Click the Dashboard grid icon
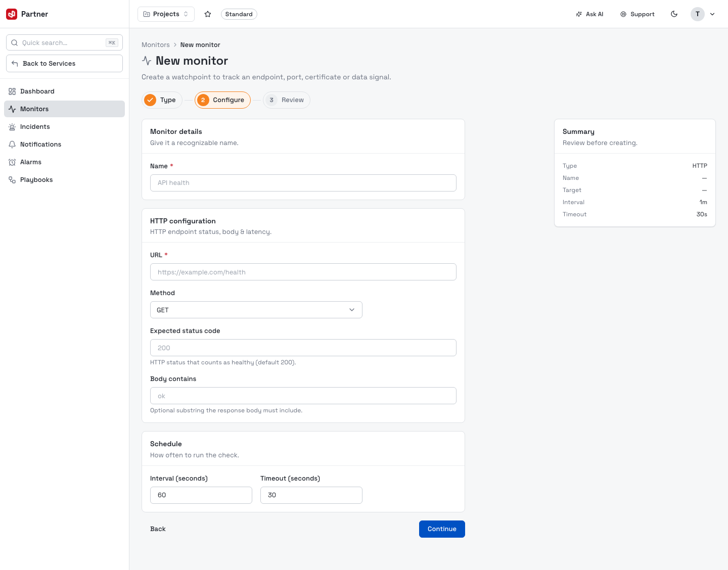 point(12,91)
